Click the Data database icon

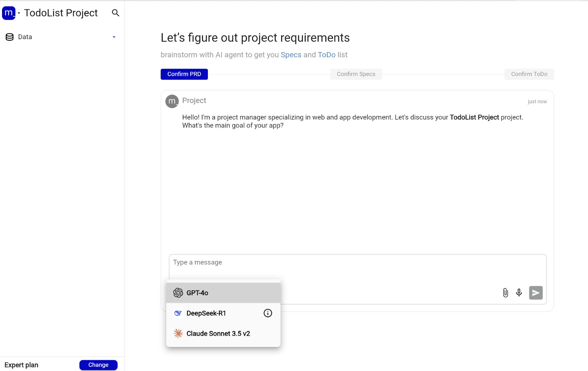[x=10, y=37]
